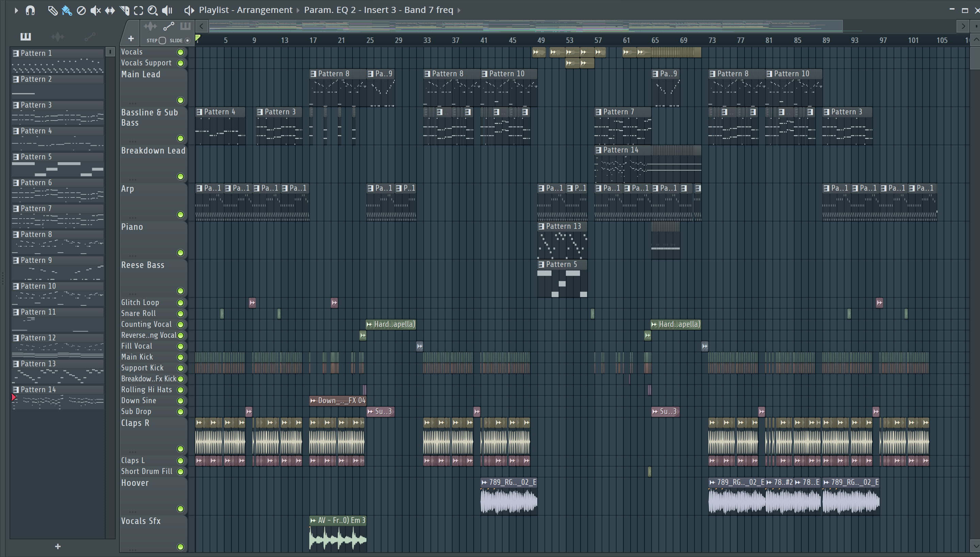The height and width of the screenshot is (557, 980).
Task: Mute the Bassline & Sub Bass track
Action: click(x=180, y=138)
